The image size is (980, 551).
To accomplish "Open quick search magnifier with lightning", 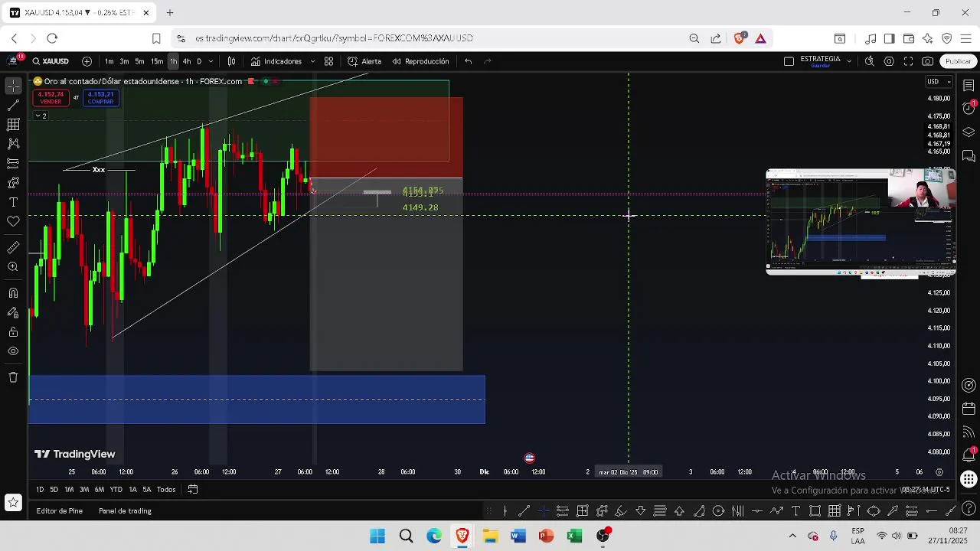I will point(870,61).
